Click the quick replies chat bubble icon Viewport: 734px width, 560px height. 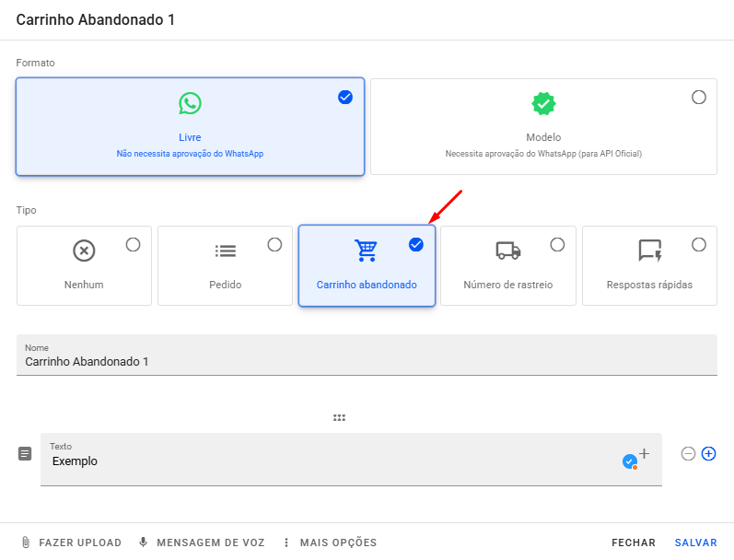649,251
